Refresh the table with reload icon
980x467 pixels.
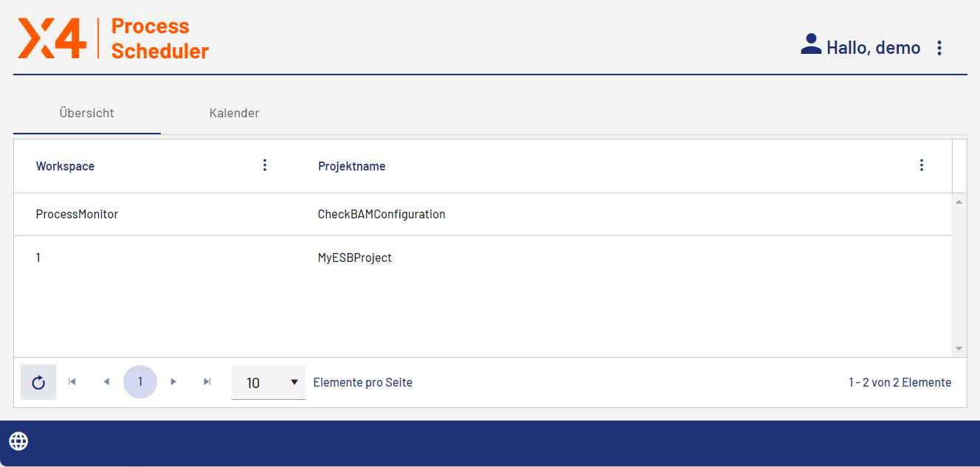pos(38,382)
